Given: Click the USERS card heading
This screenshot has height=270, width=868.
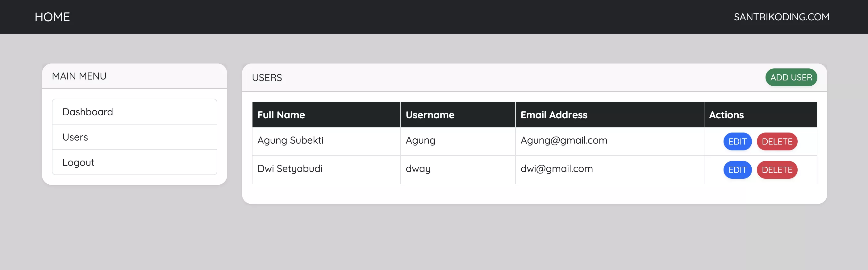Looking at the screenshot, I should click(x=267, y=77).
